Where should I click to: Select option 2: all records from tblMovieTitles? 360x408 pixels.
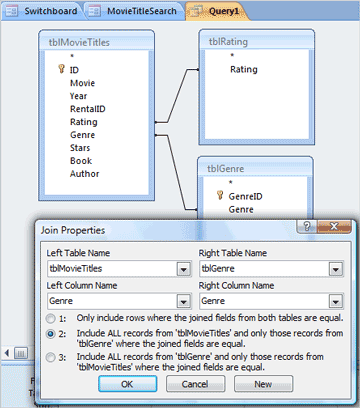[x=50, y=334]
